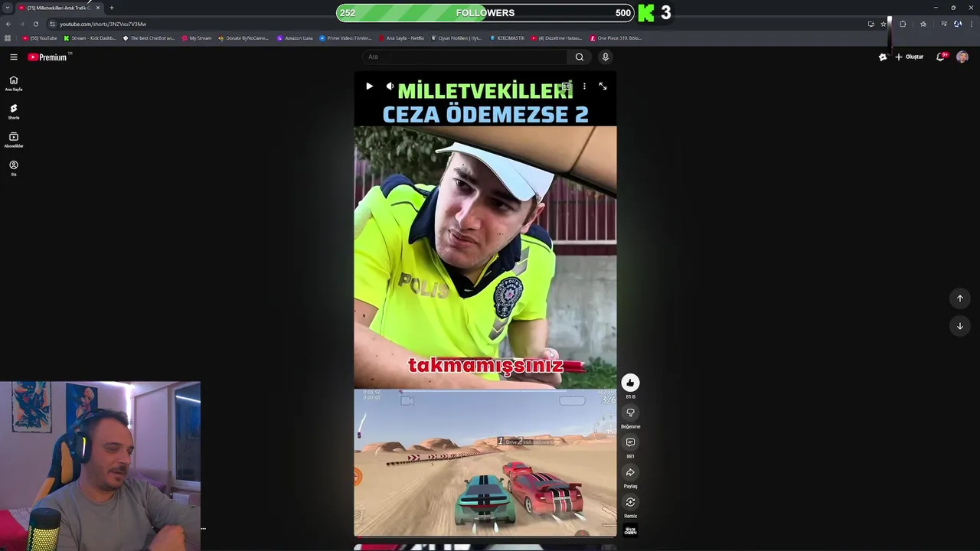Open a new browser tab
980x551 pixels.
coord(112,8)
